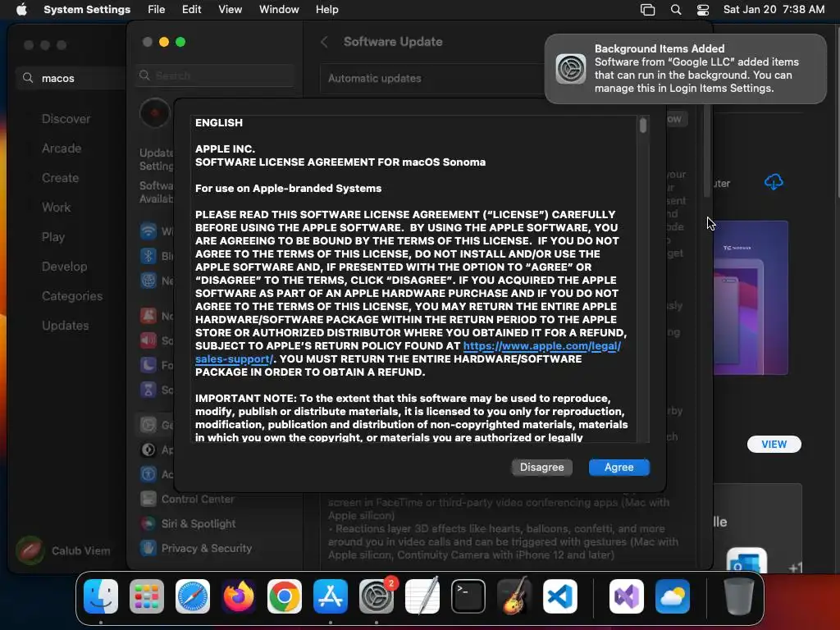Image resolution: width=840 pixels, height=630 pixels.
Task: Click the back arrow next to Software Update
Action: click(x=324, y=42)
